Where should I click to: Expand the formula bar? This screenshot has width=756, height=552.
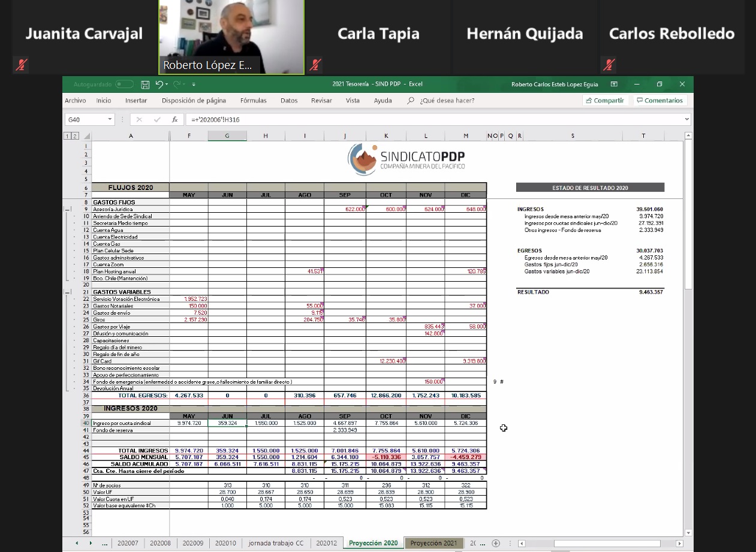(x=686, y=119)
